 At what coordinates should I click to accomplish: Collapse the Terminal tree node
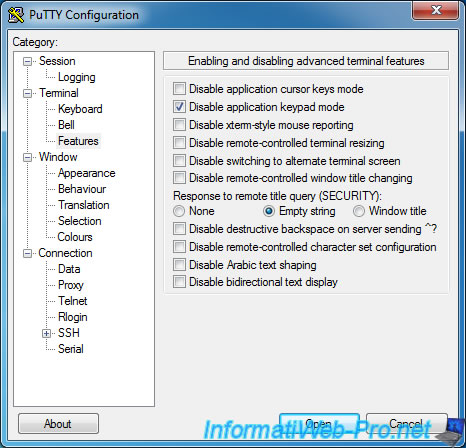(x=27, y=93)
